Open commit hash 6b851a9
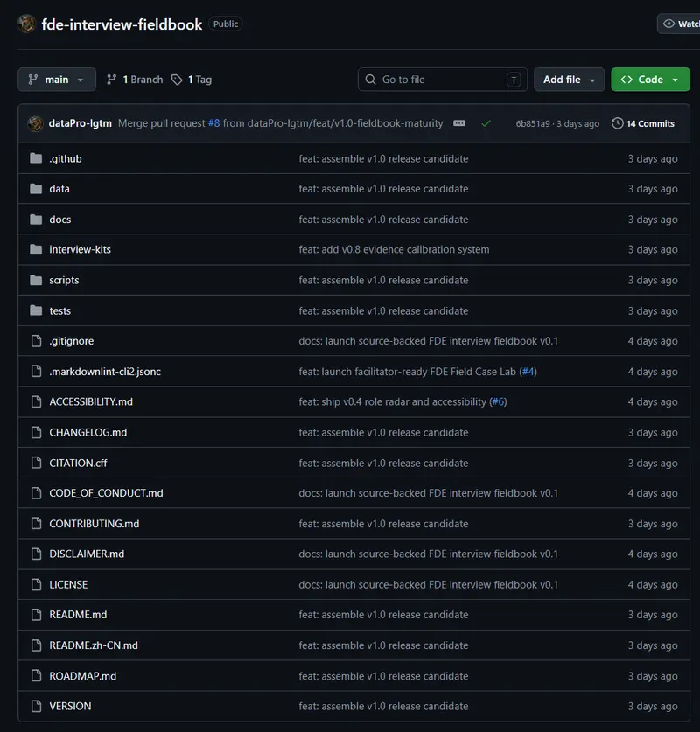This screenshot has height=732, width=700. (x=533, y=123)
